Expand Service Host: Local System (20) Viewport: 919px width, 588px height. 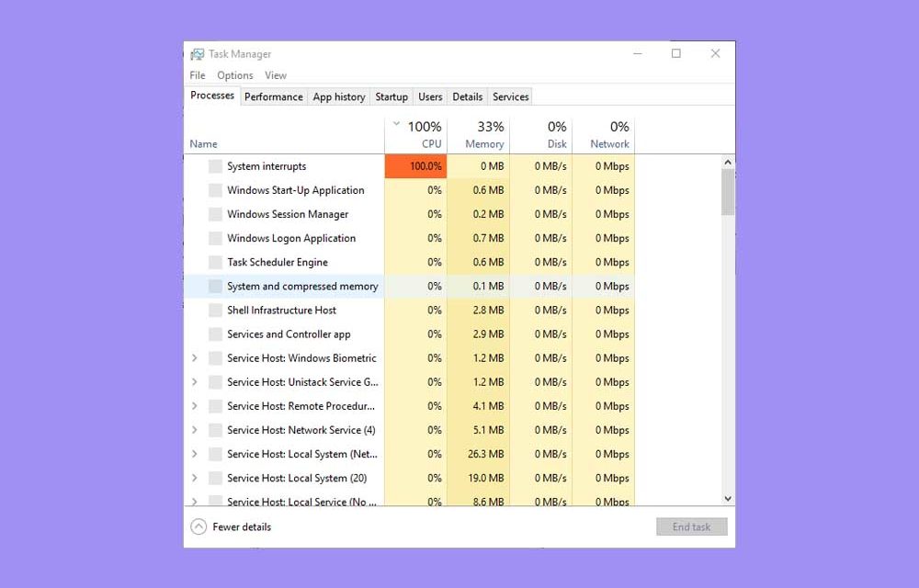coord(195,478)
